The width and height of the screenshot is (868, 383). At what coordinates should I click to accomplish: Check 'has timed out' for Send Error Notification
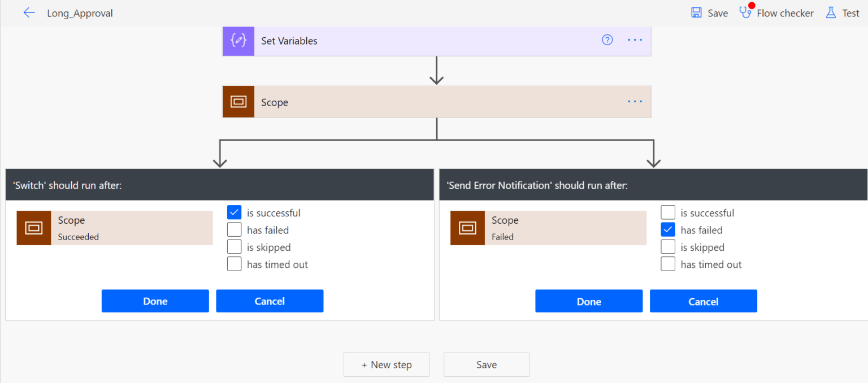668,264
